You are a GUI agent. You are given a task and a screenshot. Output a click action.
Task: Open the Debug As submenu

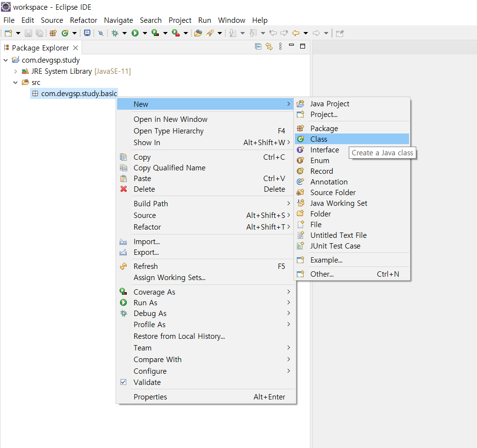pos(206,314)
